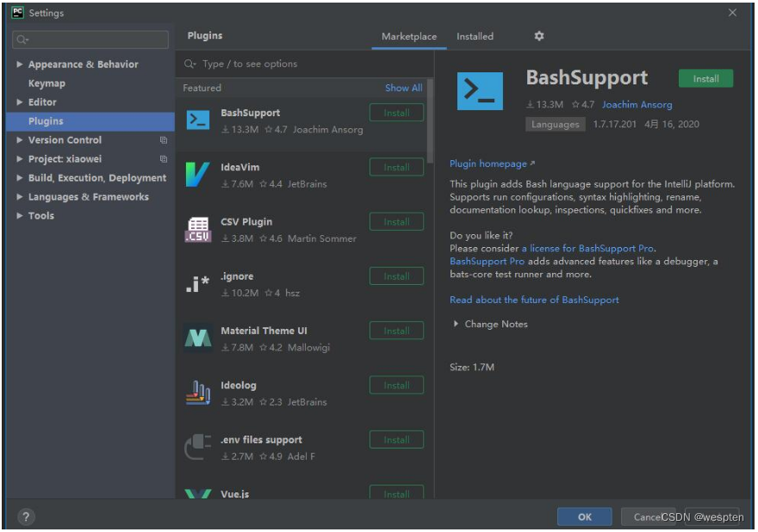Install BashSupport from the plugin list
758x532 pixels.
(x=396, y=113)
